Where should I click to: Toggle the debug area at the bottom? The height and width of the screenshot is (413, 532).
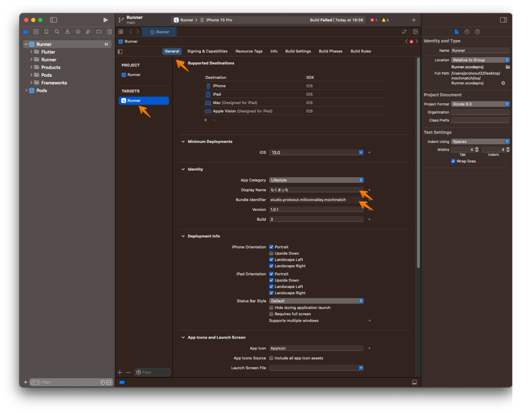(x=414, y=382)
